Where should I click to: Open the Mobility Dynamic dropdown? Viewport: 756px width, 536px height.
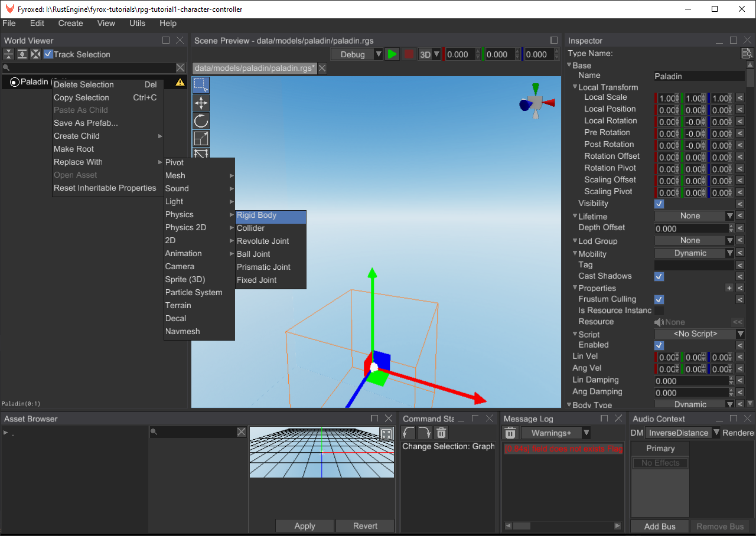(694, 253)
